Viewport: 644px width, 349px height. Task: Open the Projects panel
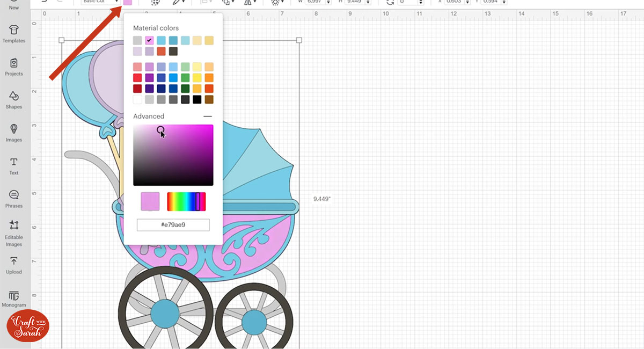pyautogui.click(x=14, y=66)
